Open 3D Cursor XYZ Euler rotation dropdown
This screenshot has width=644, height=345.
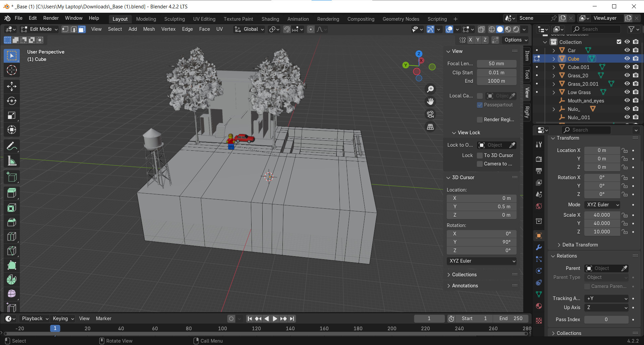point(482,261)
